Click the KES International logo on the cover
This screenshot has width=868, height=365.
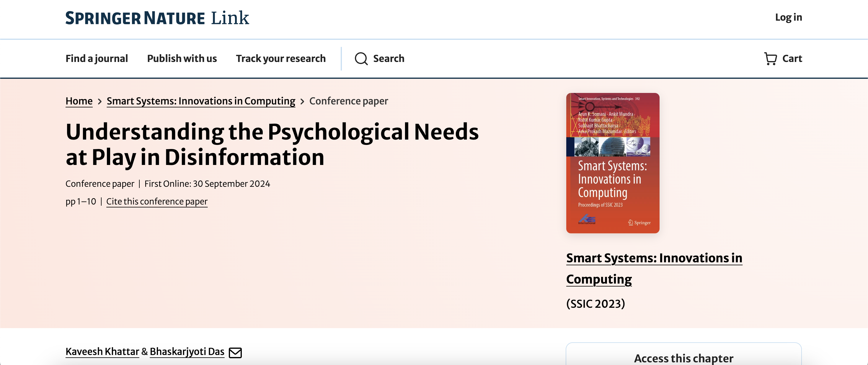[x=587, y=220]
